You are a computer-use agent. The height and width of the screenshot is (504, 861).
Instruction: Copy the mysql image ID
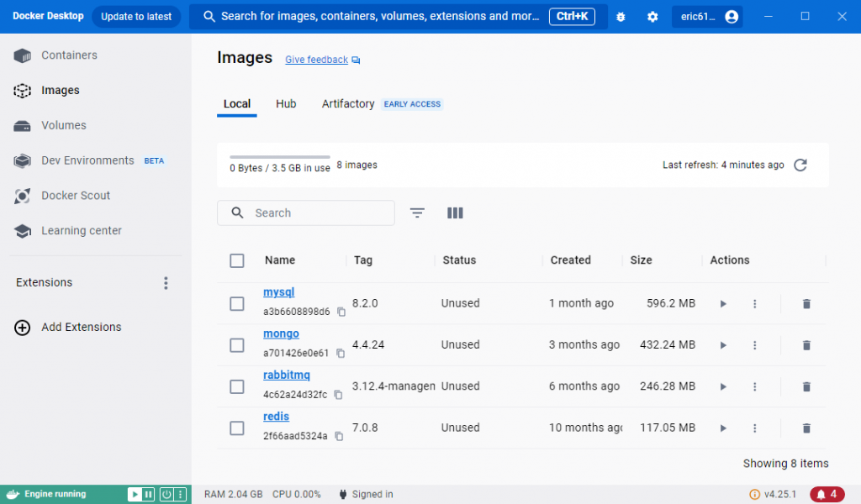point(341,312)
